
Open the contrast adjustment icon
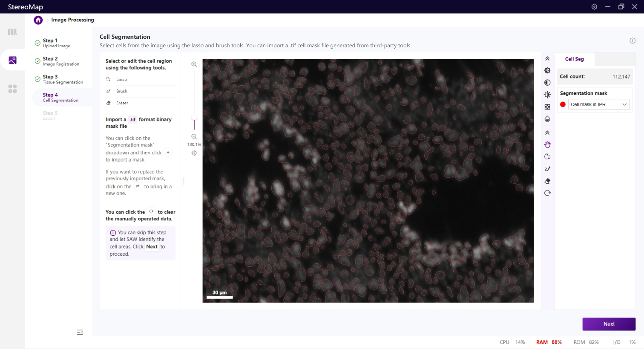(x=547, y=83)
